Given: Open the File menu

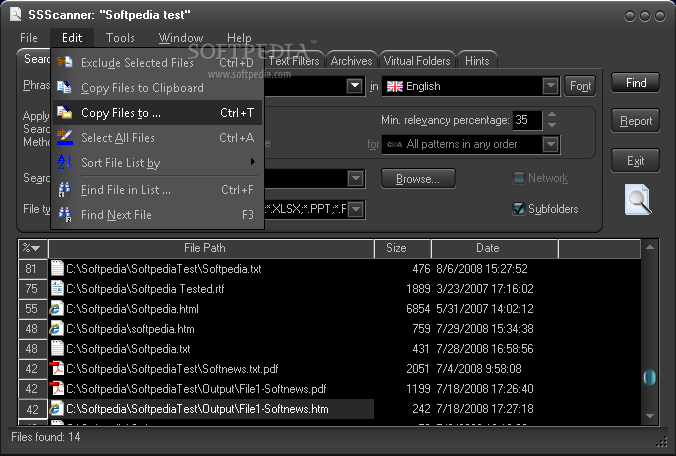Looking at the screenshot, I should (29, 37).
